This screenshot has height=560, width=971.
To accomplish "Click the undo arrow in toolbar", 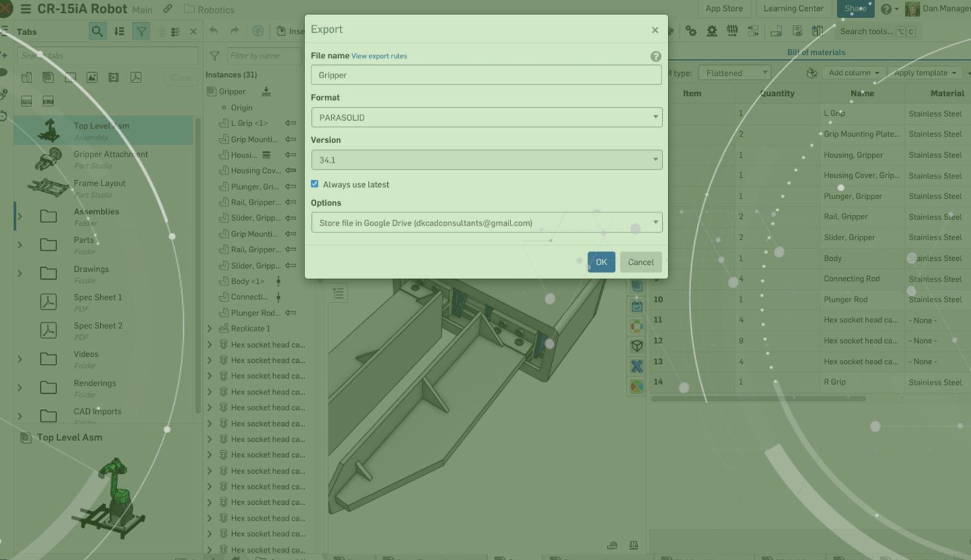I will tap(214, 31).
